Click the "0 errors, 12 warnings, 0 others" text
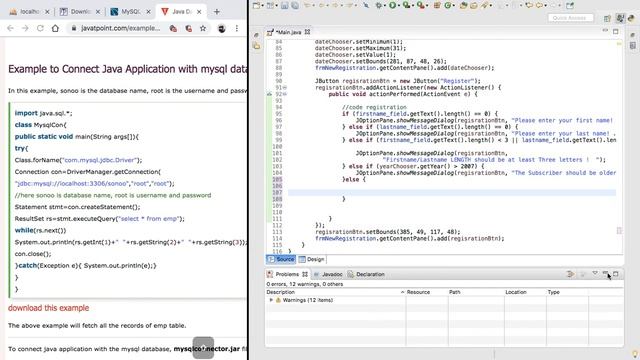 tap(304, 284)
